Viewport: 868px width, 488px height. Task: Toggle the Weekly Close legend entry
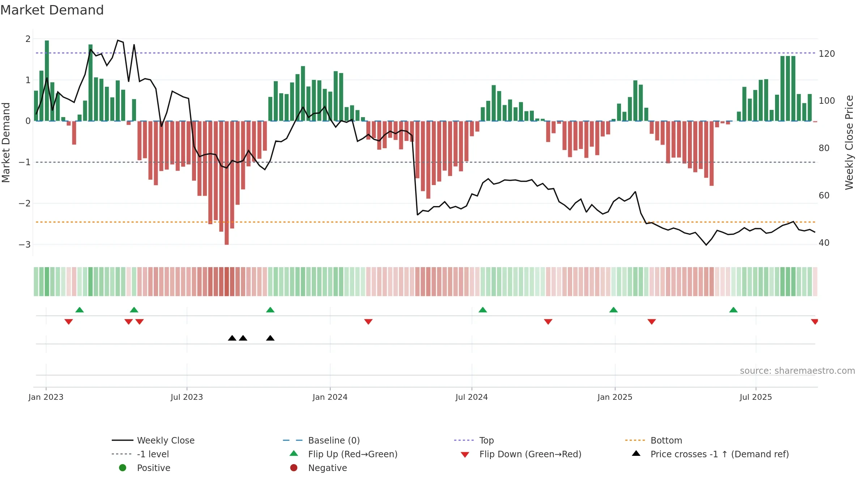(x=153, y=440)
